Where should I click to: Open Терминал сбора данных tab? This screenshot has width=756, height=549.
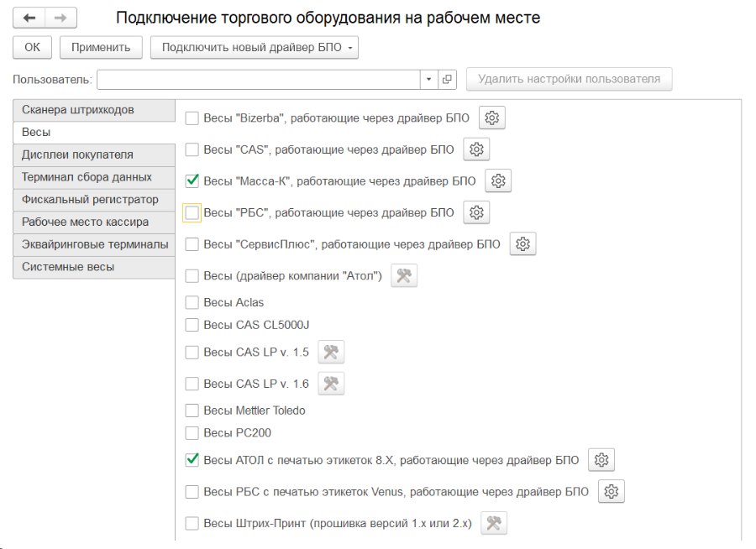(x=94, y=177)
